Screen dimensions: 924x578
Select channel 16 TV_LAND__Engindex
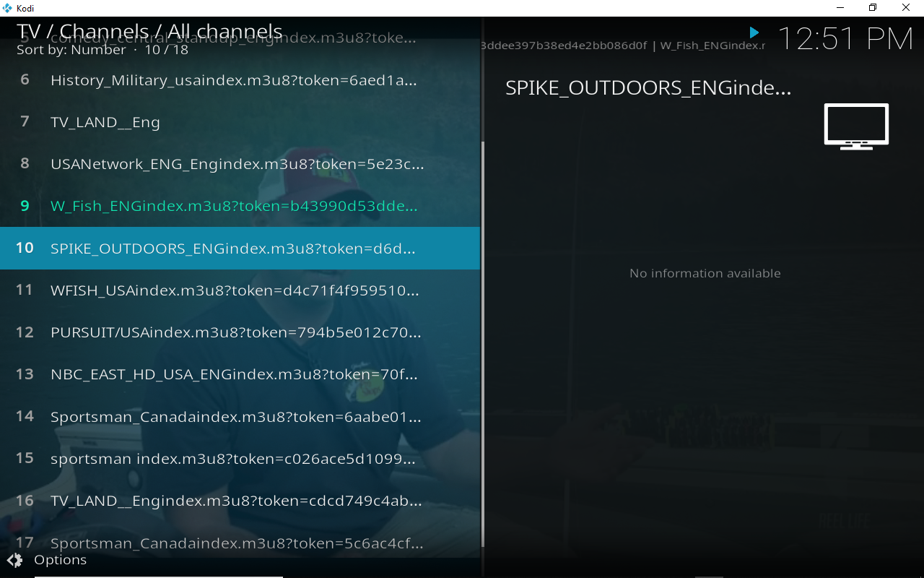pyautogui.click(x=240, y=501)
